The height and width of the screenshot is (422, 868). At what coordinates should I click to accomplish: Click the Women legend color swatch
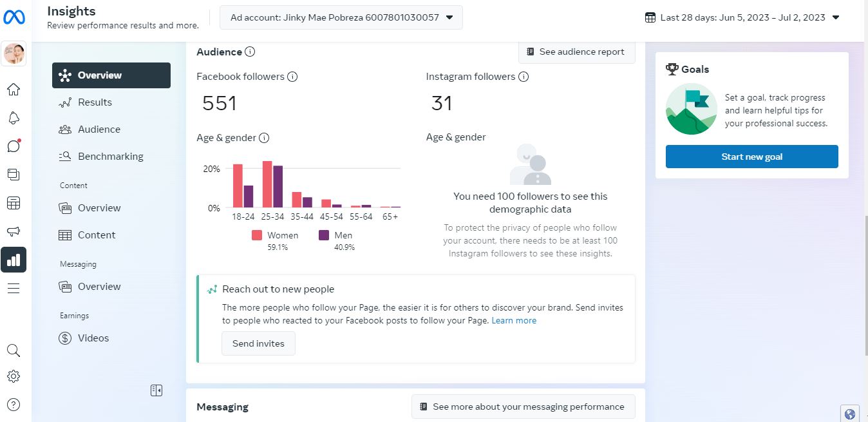pos(257,235)
